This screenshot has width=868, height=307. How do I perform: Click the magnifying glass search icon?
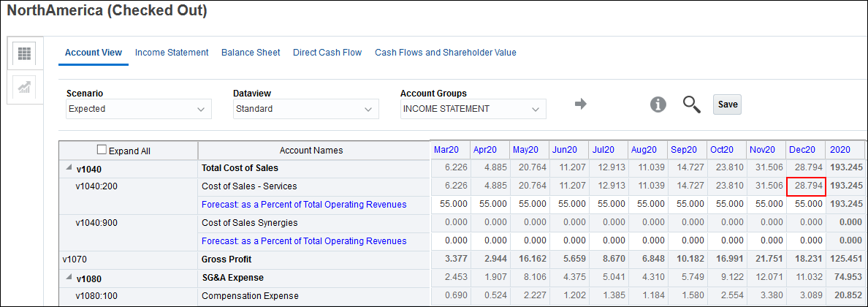pyautogui.click(x=691, y=105)
